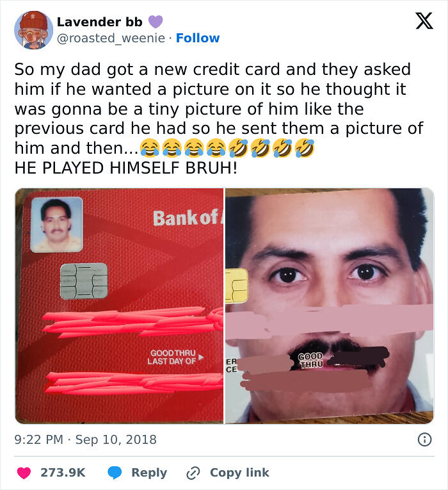Click the GOOD THRU label on face card
The image size is (448, 490).
(x=311, y=361)
